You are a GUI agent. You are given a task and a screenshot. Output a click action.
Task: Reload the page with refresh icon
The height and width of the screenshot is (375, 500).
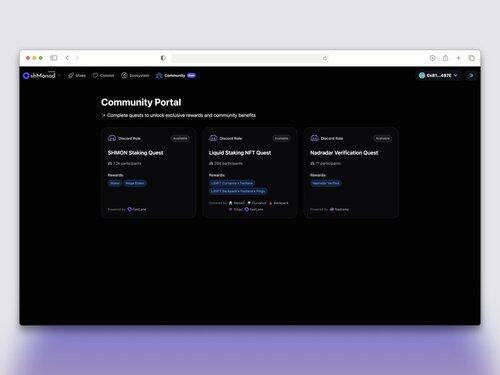(x=325, y=59)
